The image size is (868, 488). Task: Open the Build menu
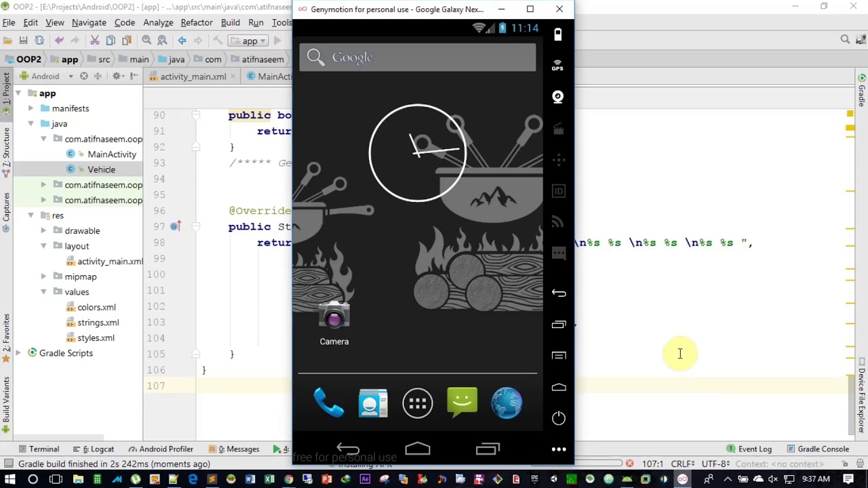(x=231, y=22)
